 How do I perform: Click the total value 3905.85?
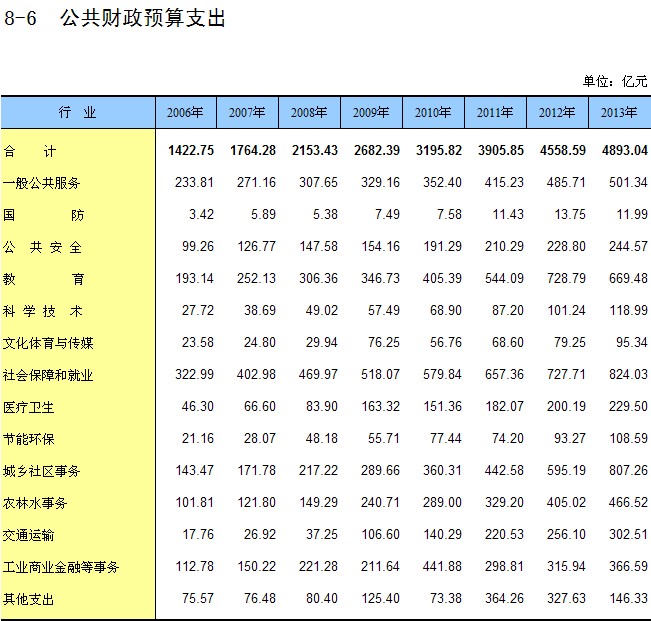[501, 150]
